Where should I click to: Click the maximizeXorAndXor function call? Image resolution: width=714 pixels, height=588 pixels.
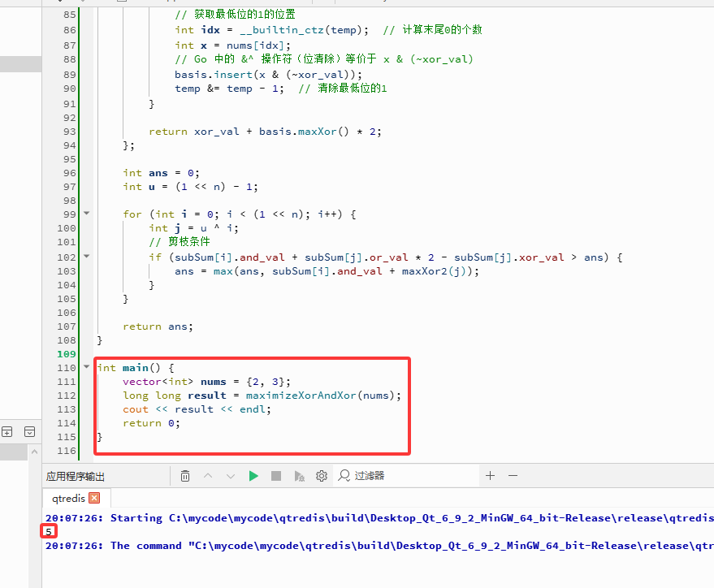301,396
